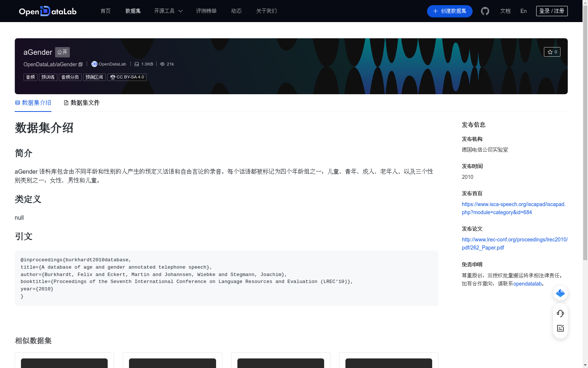Screen dimensions: 588x368
Task: Click the CC BY-SA 4.0 license tag
Action: 127,77
